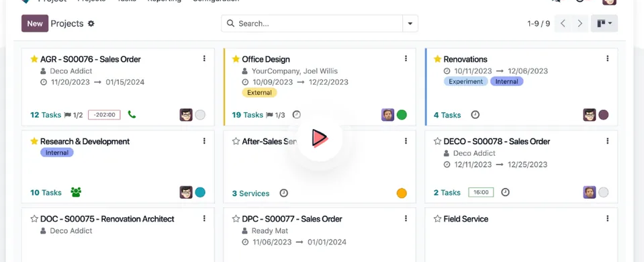Unstar the Renovations project
This screenshot has width=644, height=262.
pos(437,59)
